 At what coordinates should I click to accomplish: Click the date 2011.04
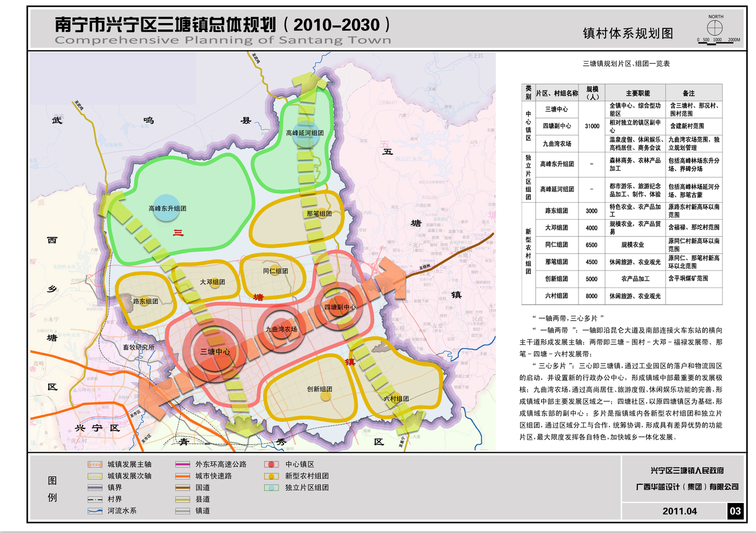pyautogui.click(x=679, y=511)
